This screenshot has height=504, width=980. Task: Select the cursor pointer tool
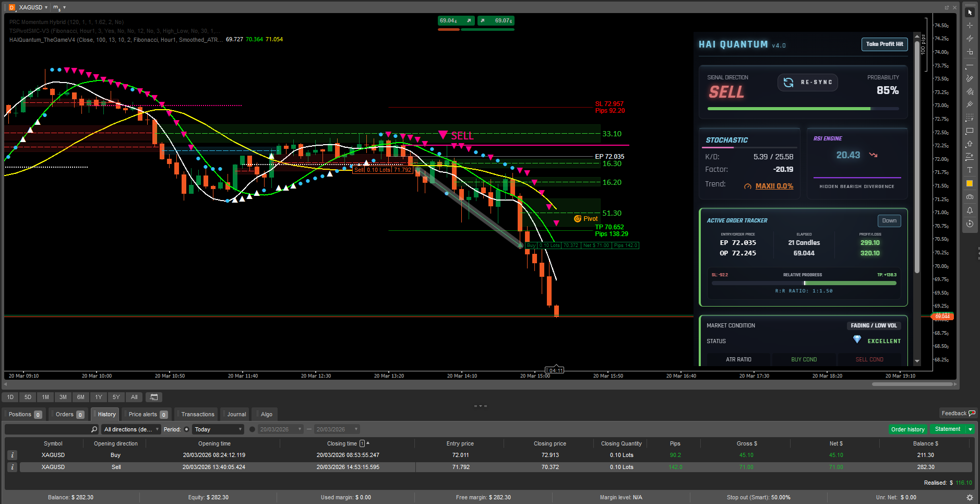[x=970, y=12]
